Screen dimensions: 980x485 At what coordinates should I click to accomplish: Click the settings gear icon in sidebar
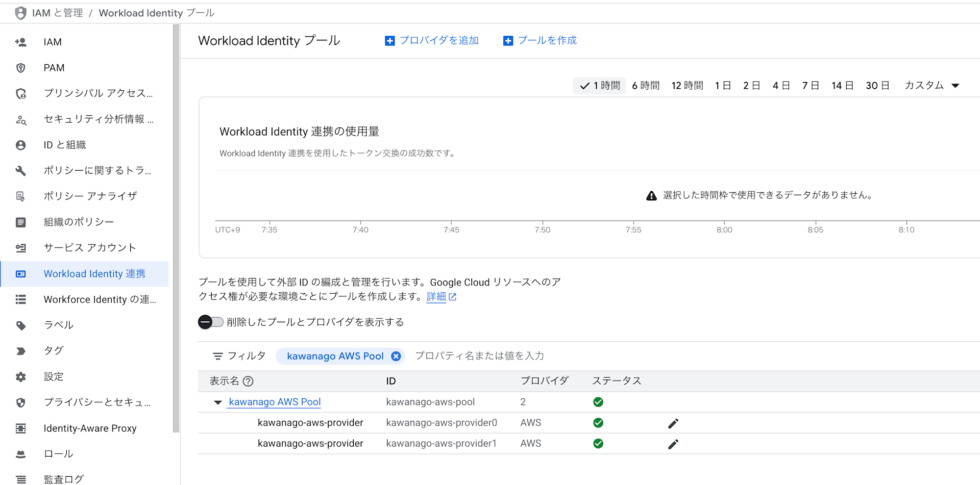[x=21, y=377]
